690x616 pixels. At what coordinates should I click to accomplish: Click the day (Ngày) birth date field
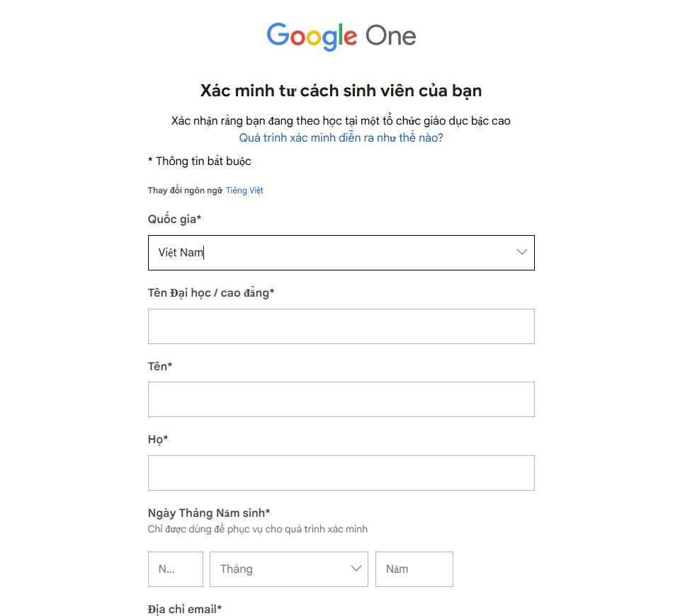tap(175, 569)
